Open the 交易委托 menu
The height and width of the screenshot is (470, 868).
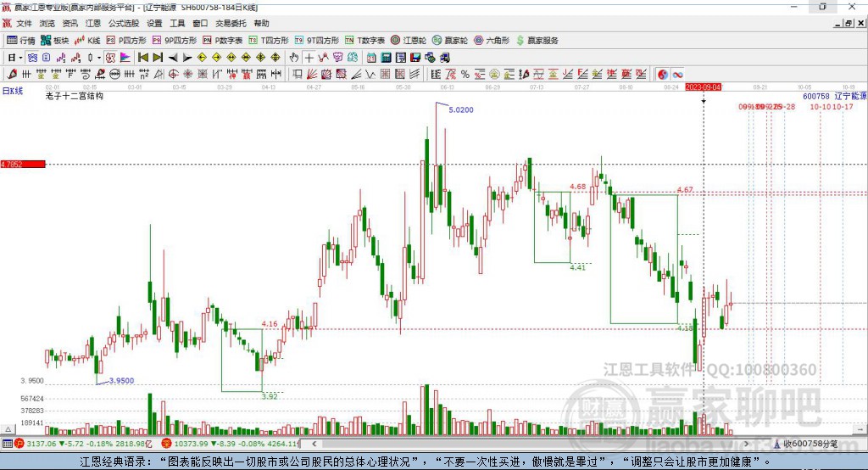click(231, 23)
